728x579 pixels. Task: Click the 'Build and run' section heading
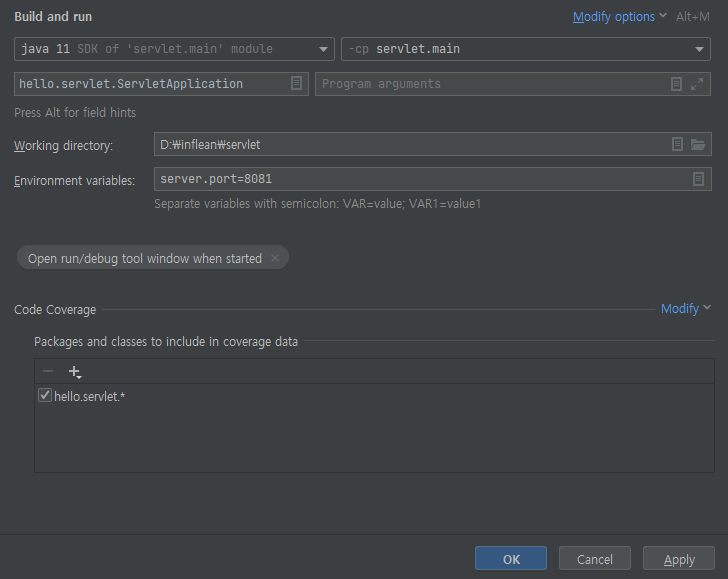tap(53, 17)
